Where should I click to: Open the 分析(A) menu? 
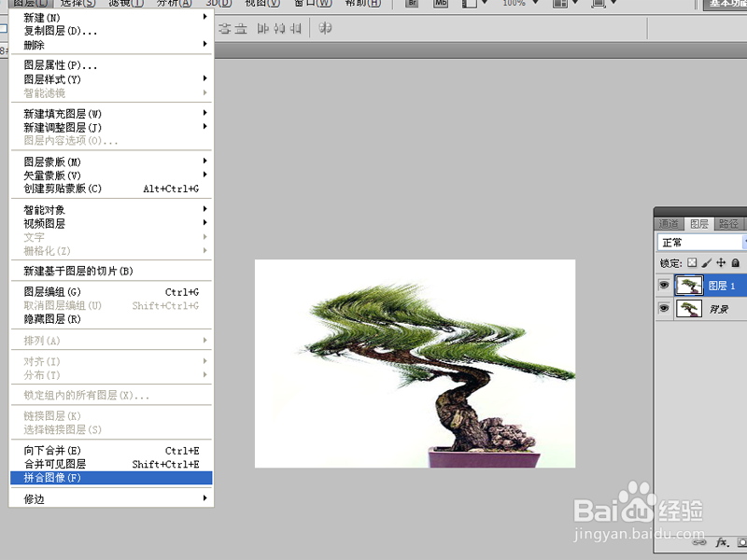174,3
